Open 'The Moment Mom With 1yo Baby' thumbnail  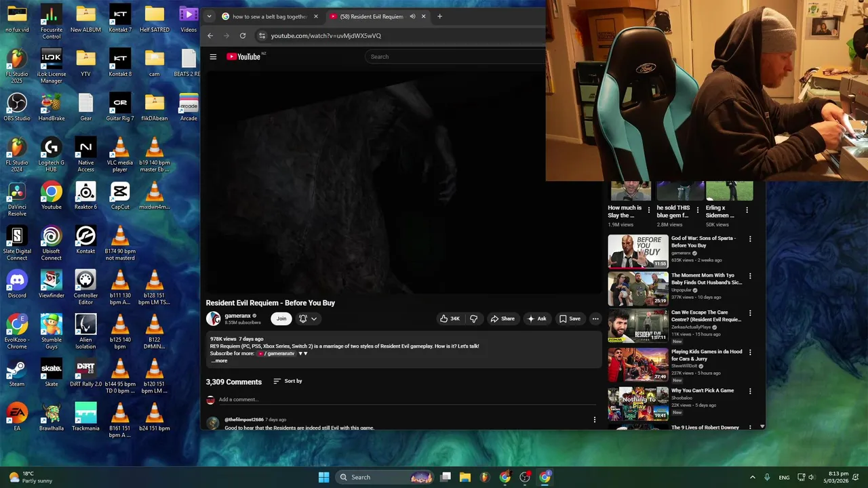[x=638, y=289]
